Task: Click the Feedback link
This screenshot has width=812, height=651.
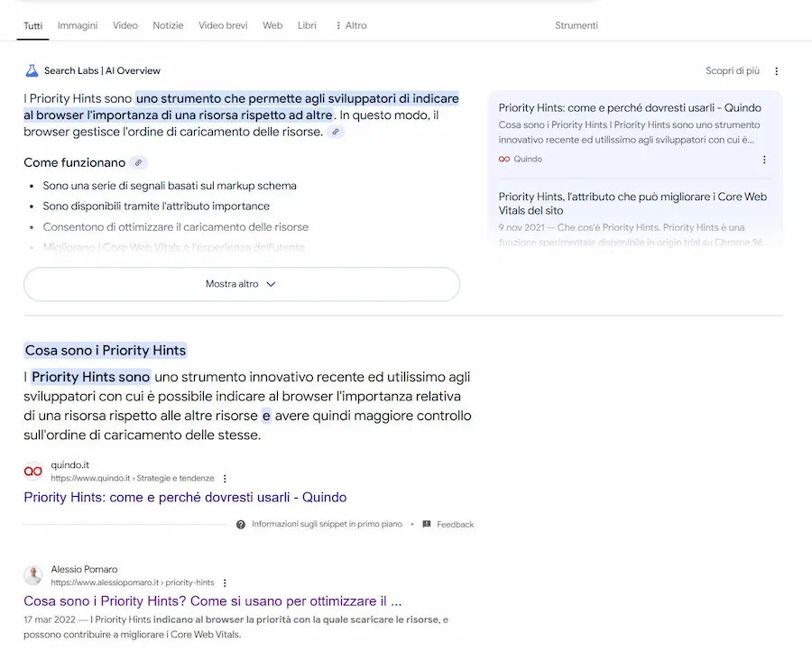Action: click(456, 524)
